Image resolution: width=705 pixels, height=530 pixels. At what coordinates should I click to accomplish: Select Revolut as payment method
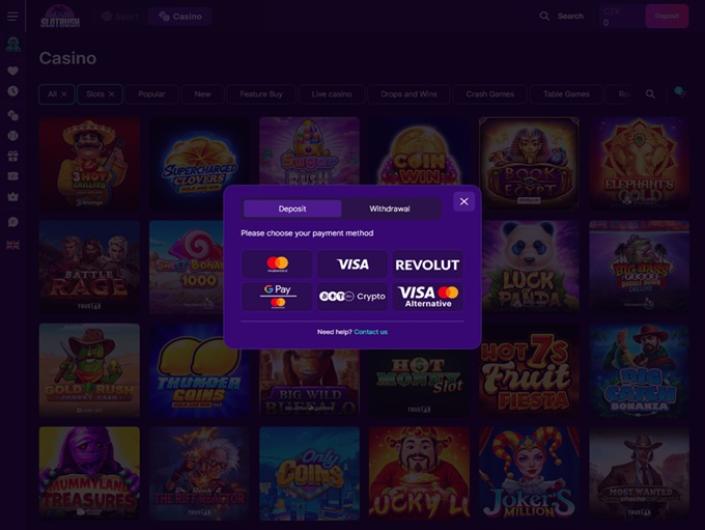coord(427,264)
